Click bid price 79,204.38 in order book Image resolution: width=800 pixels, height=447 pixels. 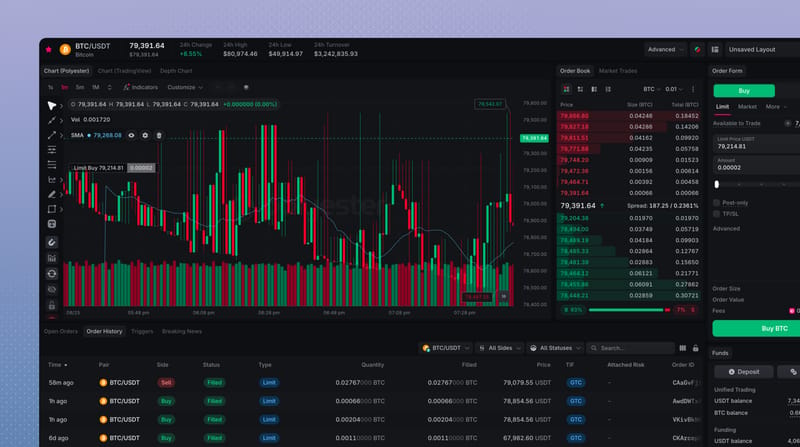click(574, 218)
